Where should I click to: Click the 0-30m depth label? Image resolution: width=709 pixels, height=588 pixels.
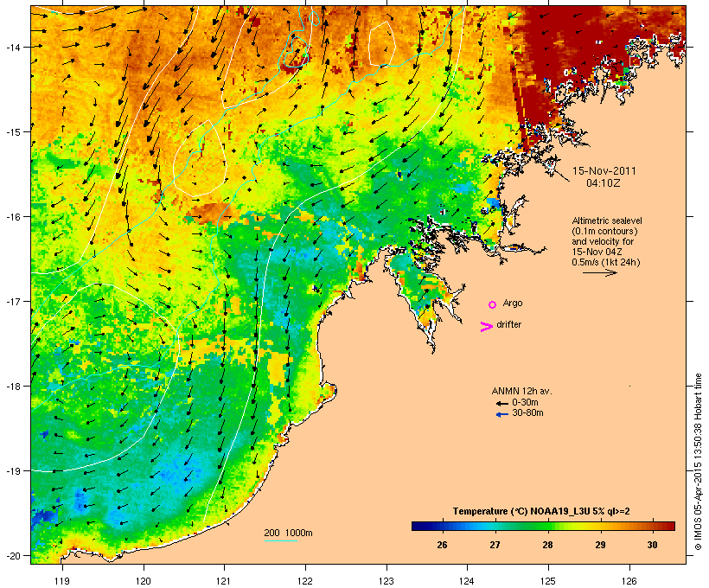point(525,403)
